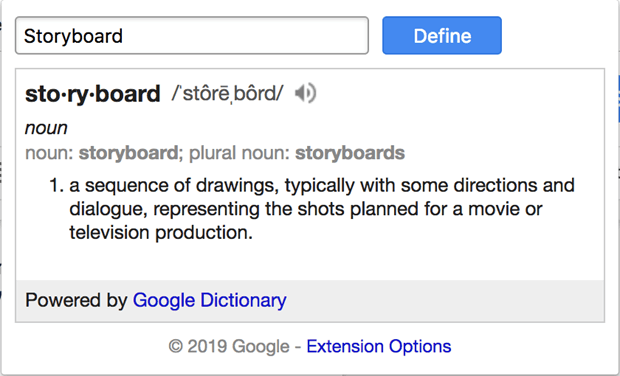Click the blue Define button

pyautogui.click(x=442, y=36)
